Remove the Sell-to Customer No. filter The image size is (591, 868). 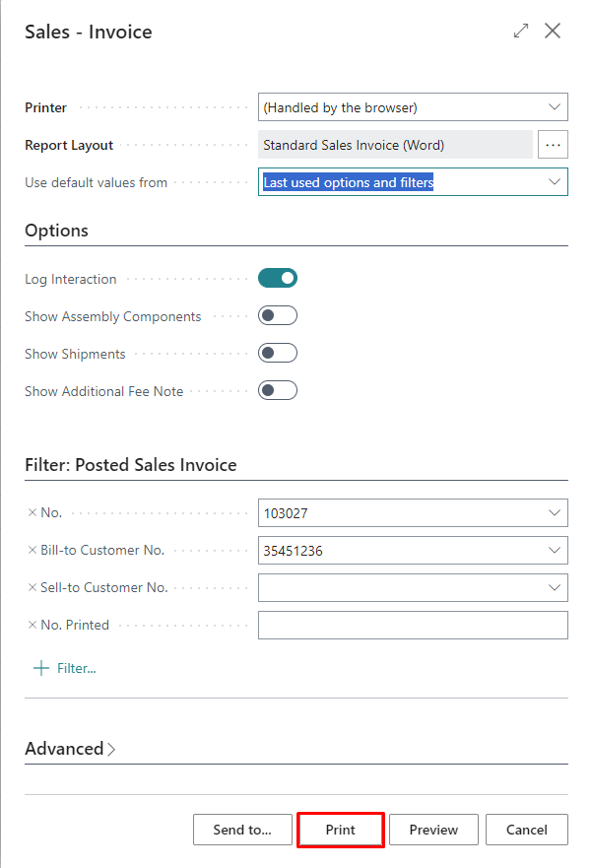[x=32, y=587]
